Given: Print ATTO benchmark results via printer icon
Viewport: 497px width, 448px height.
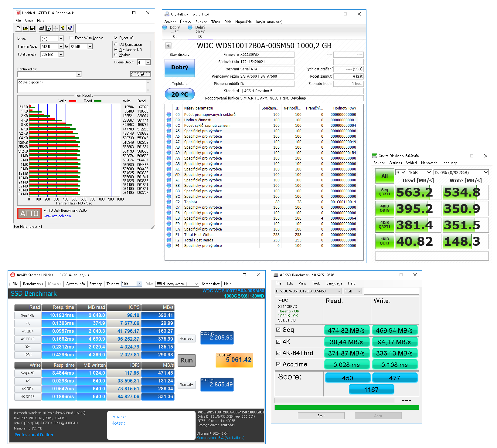Looking at the screenshot, I should click(42, 28).
